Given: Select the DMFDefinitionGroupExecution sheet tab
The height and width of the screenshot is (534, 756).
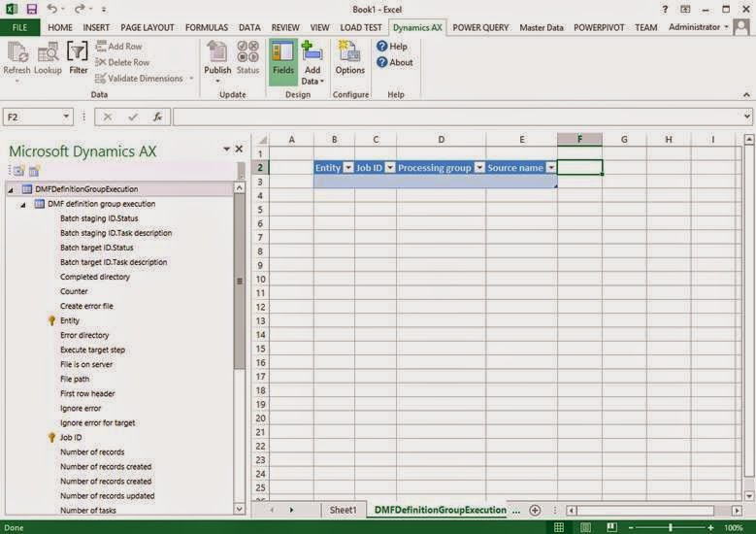Looking at the screenshot, I should [x=441, y=510].
